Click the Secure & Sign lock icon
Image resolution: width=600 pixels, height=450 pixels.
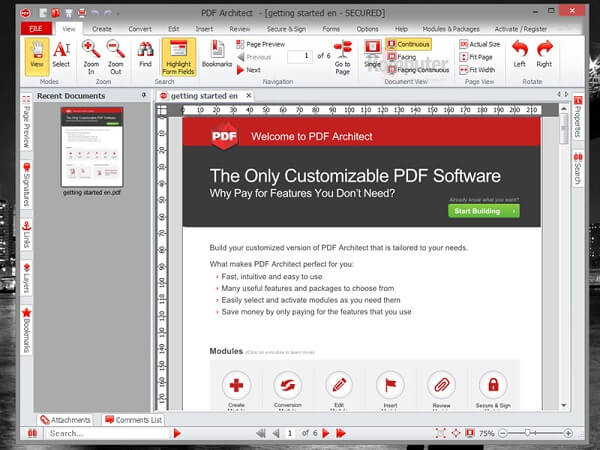[493, 385]
